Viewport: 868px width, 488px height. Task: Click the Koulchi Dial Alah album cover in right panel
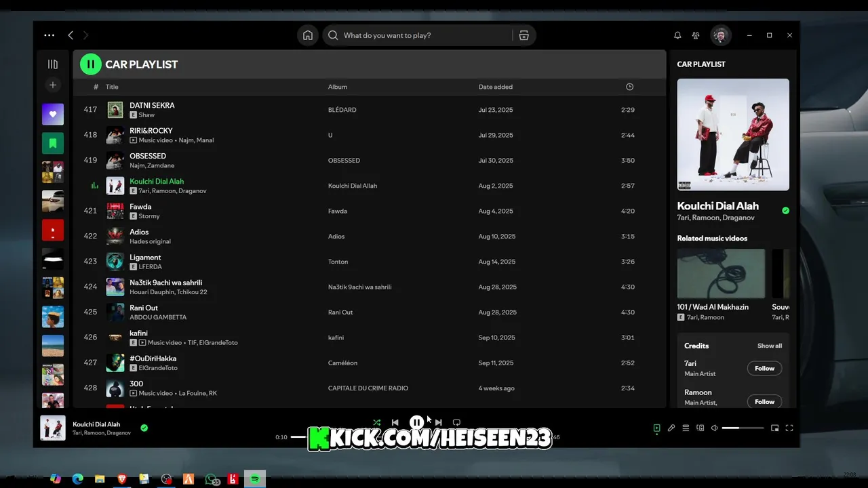point(733,135)
